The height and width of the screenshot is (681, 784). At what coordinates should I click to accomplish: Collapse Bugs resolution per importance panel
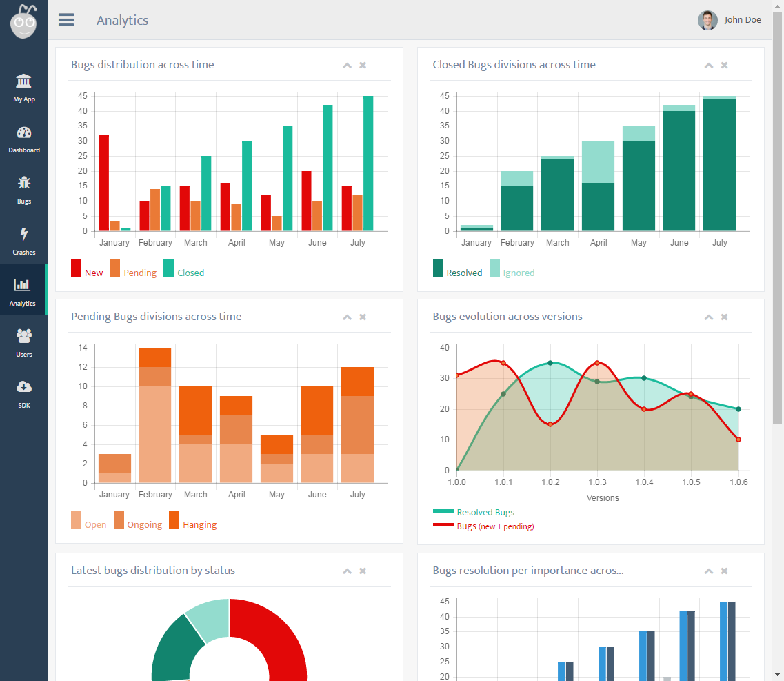pyautogui.click(x=709, y=571)
